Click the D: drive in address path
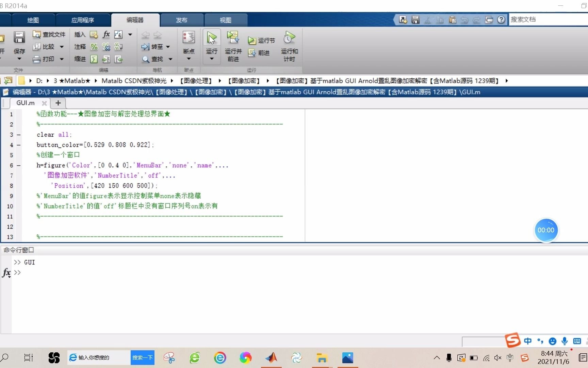Screen dimensions: 588x368 39,81
